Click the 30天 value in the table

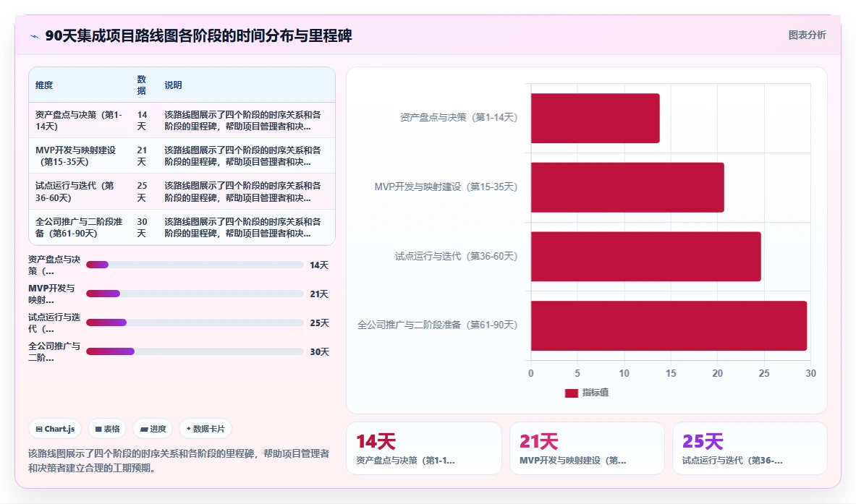click(x=142, y=228)
